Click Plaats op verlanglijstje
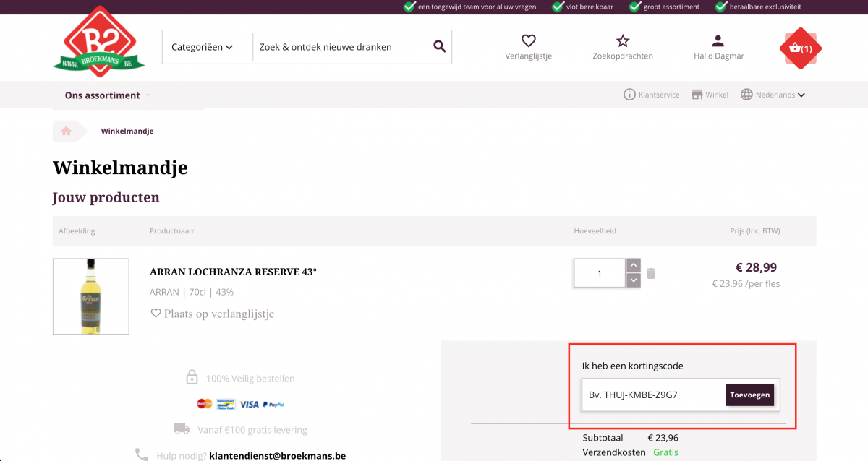 click(212, 314)
